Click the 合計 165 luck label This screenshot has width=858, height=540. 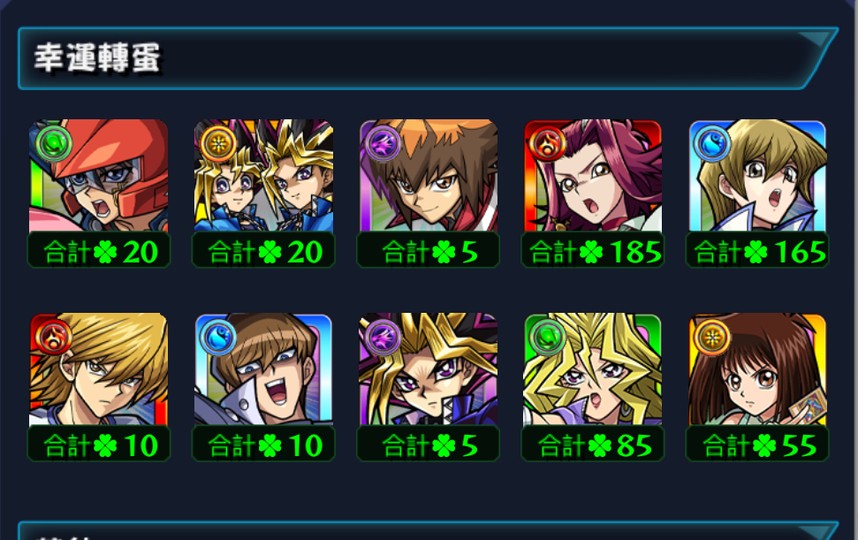point(757,251)
